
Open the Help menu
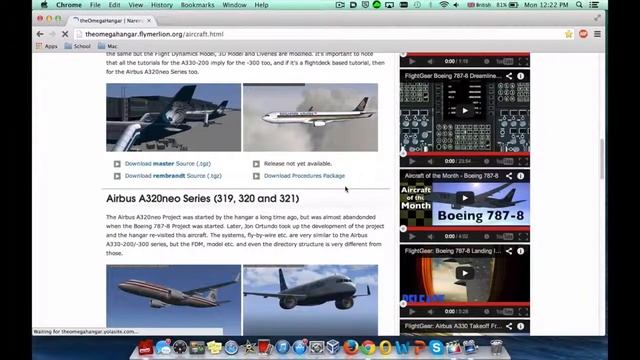coord(261,5)
